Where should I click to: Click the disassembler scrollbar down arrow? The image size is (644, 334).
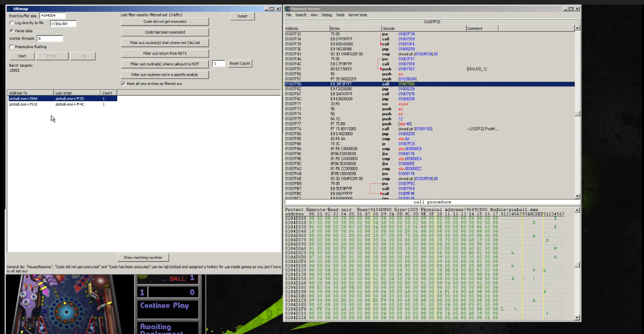pos(577,196)
